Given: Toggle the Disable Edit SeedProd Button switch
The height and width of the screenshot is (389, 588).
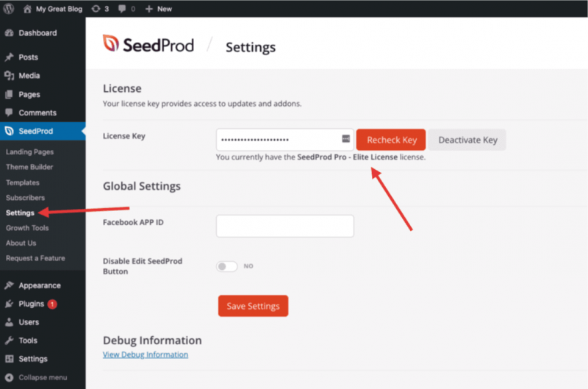Looking at the screenshot, I should tap(226, 266).
